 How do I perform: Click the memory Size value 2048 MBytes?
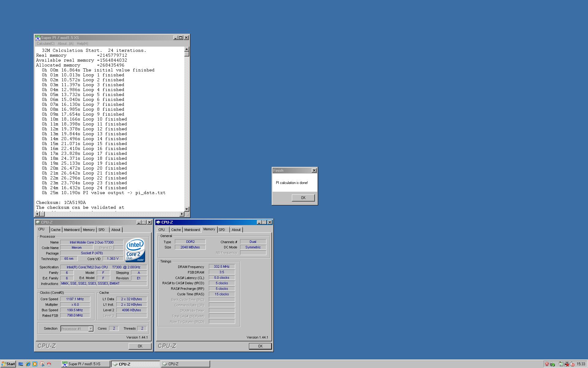[x=190, y=247]
